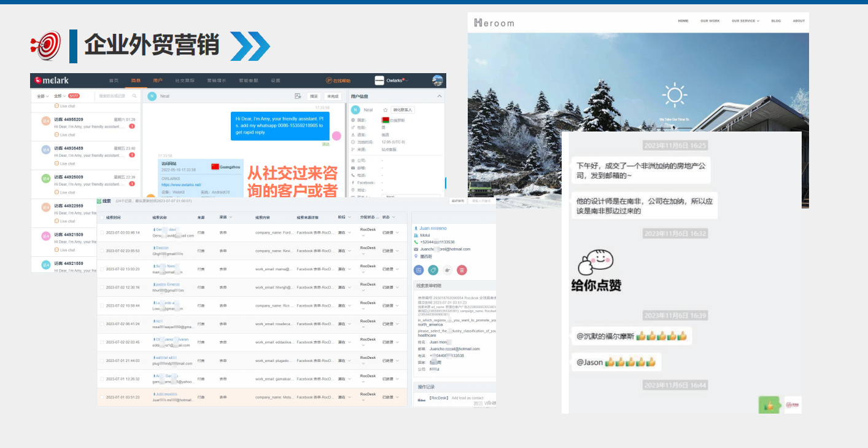The image size is (868, 448).
Task: Click the 给你点赞 thumbs-up sticker in chat
Action: [596, 270]
